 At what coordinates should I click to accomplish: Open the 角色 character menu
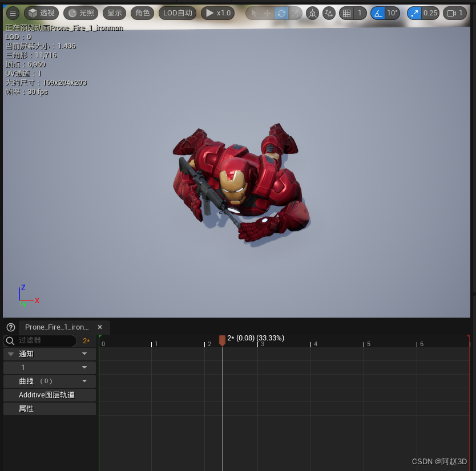pos(142,13)
